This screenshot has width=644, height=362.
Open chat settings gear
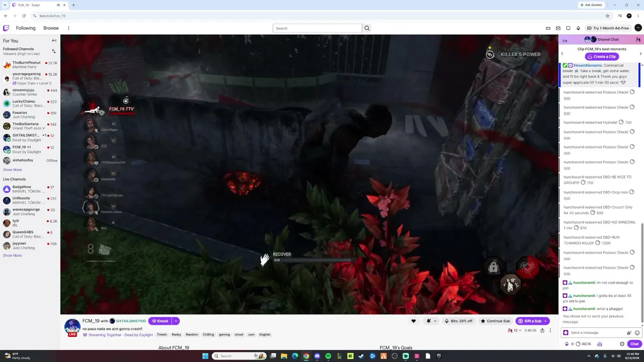coord(622,344)
